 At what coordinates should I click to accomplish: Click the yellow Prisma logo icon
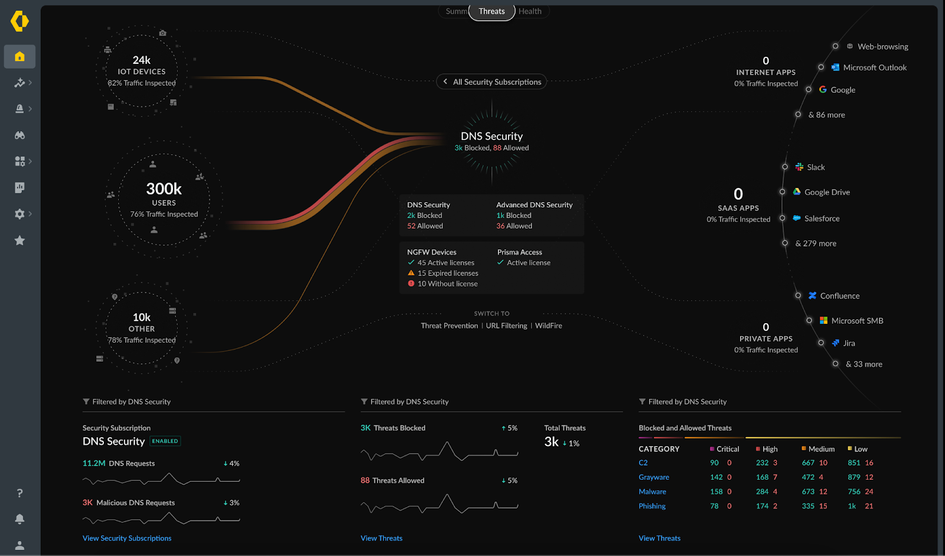pyautogui.click(x=19, y=21)
